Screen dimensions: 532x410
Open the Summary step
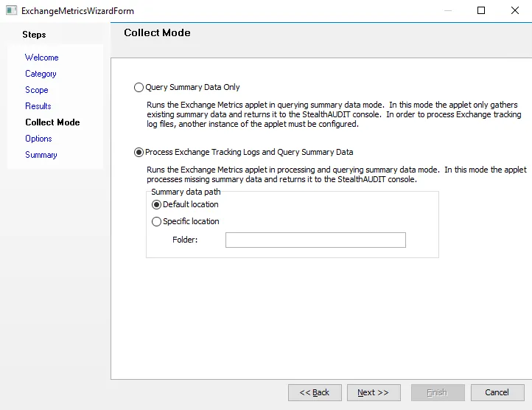point(41,155)
